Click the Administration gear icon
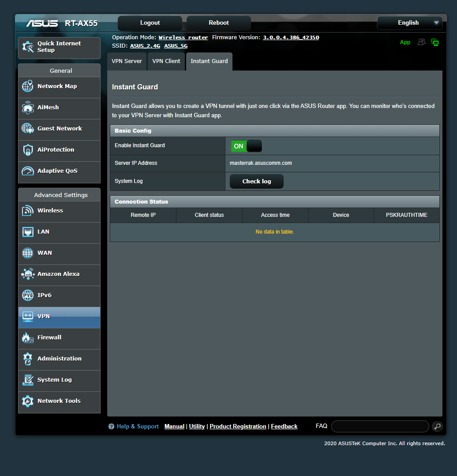Viewport: 457px width, 476px height. (x=28, y=359)
